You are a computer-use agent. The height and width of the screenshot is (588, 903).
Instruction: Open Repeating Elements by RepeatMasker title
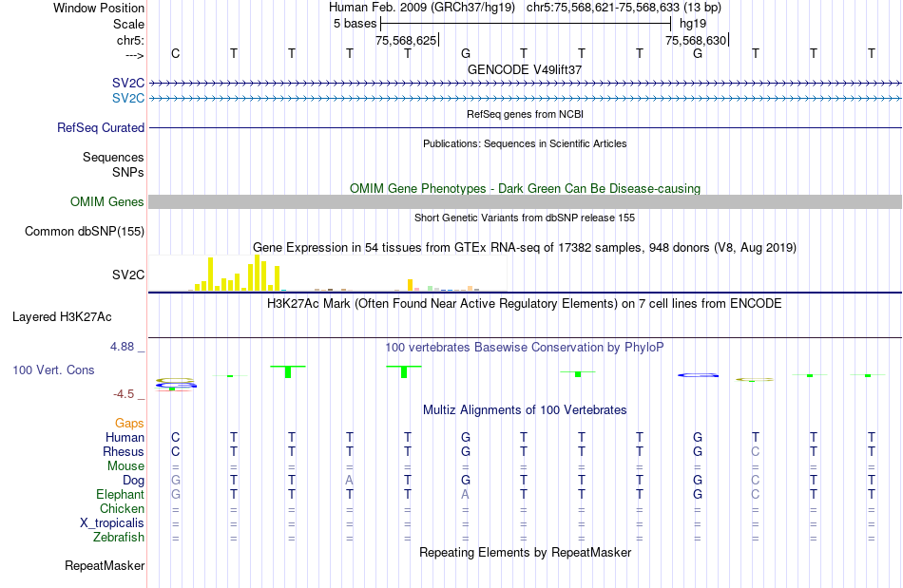525,553
